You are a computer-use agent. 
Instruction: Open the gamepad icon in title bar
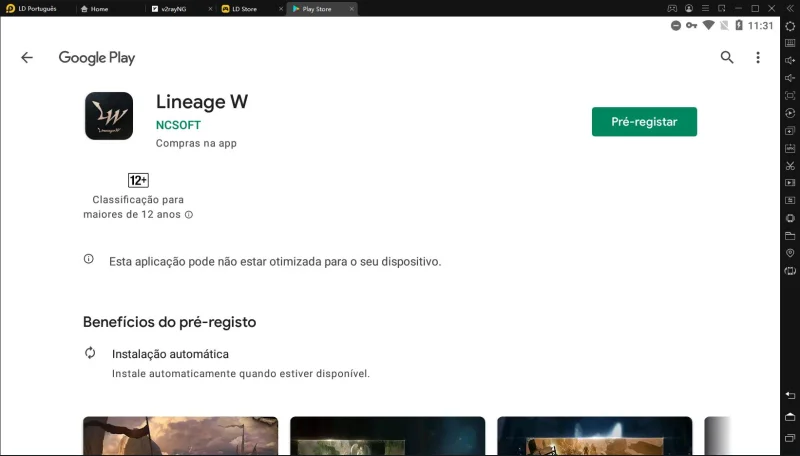pos(672,8)
